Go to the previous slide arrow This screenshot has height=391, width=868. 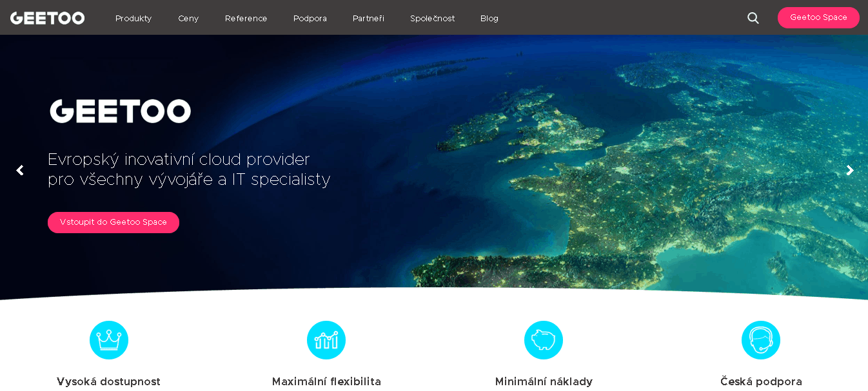click(20, 170)
